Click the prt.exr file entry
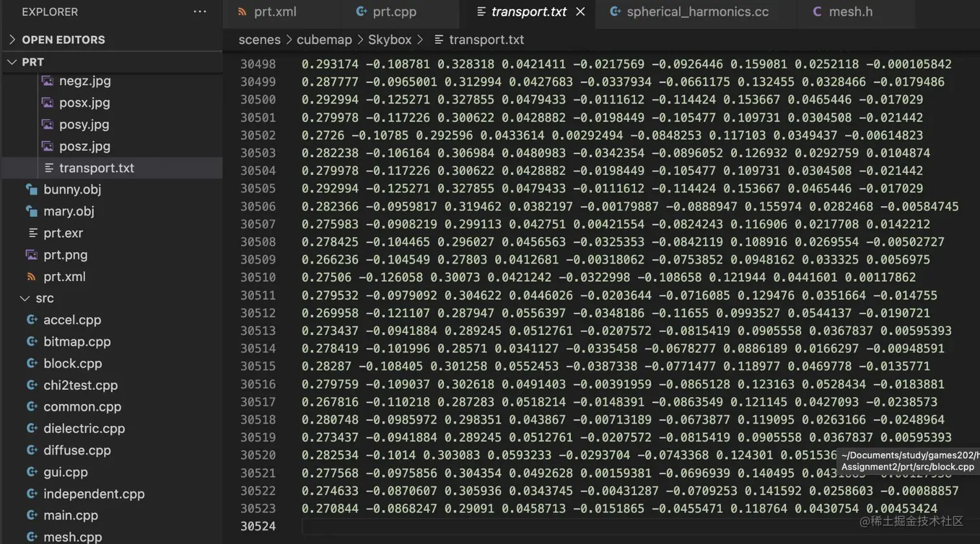Image resolution: width=980 pixels, height=544 pixels. tap(62, 233)
